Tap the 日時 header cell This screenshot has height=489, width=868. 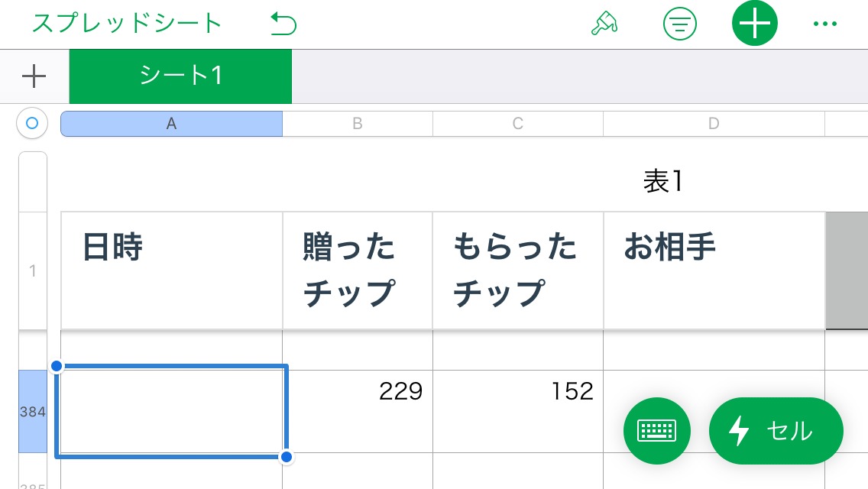pyautogui.click(x=171, y=270)
